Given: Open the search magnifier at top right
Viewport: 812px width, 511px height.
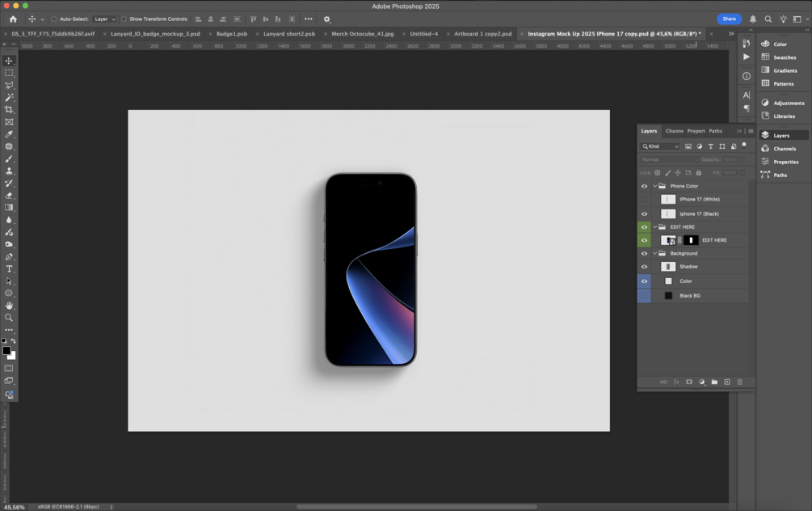Looking at the screenshot, I should coord(768,19).
